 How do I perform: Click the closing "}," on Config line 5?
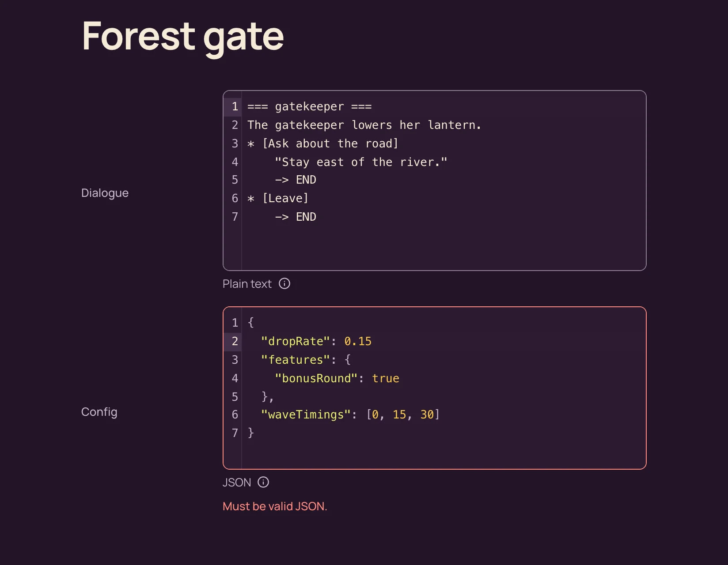(x=268, y=397)
